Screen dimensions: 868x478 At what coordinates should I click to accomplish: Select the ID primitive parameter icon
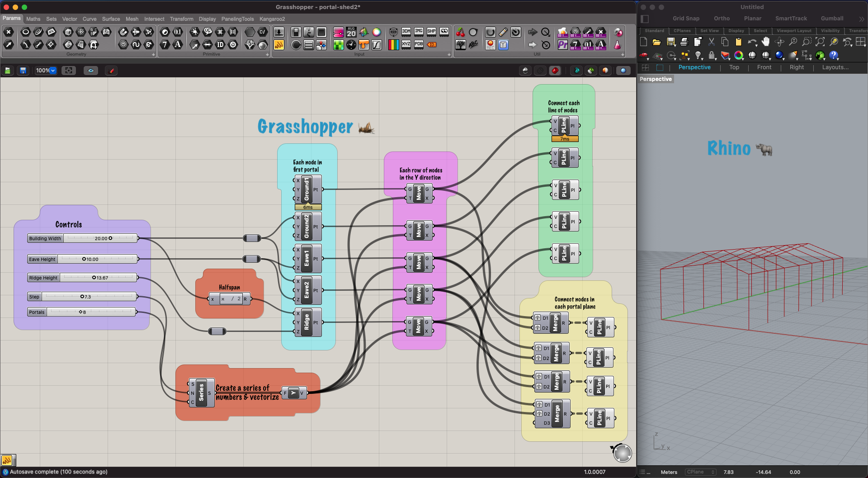point(220,44)
